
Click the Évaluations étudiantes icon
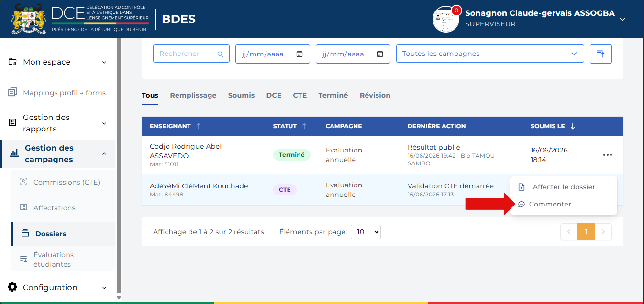[x=23, y=259]
